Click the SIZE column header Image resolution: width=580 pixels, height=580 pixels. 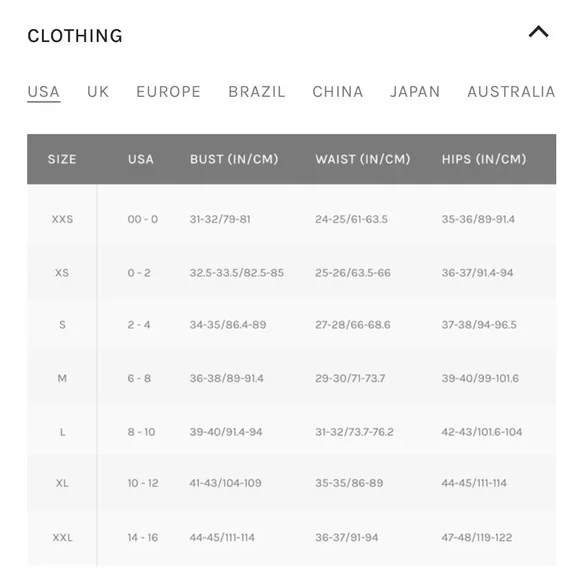tap(62, 159)
